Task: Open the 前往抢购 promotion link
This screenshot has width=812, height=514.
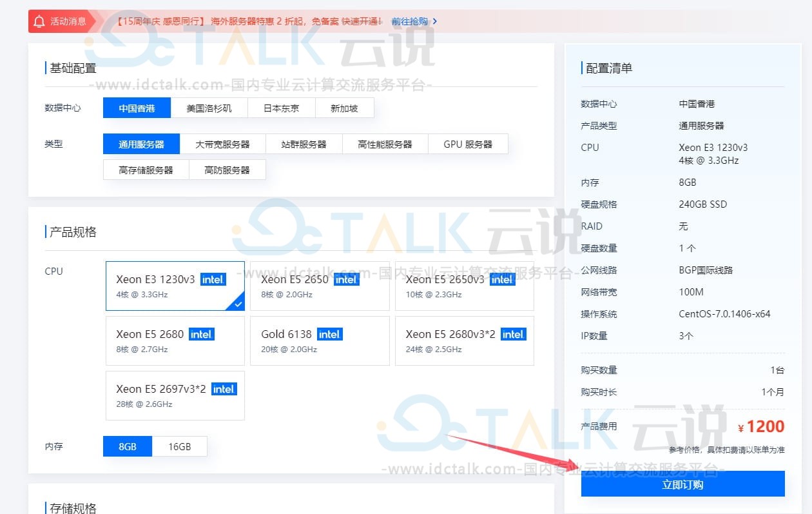Action: [x=410, y=21]
